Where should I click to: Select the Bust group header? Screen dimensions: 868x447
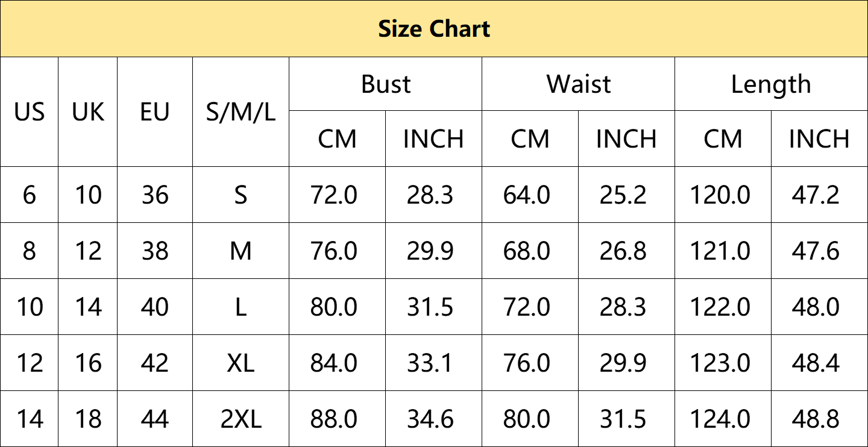pos(385,84)
